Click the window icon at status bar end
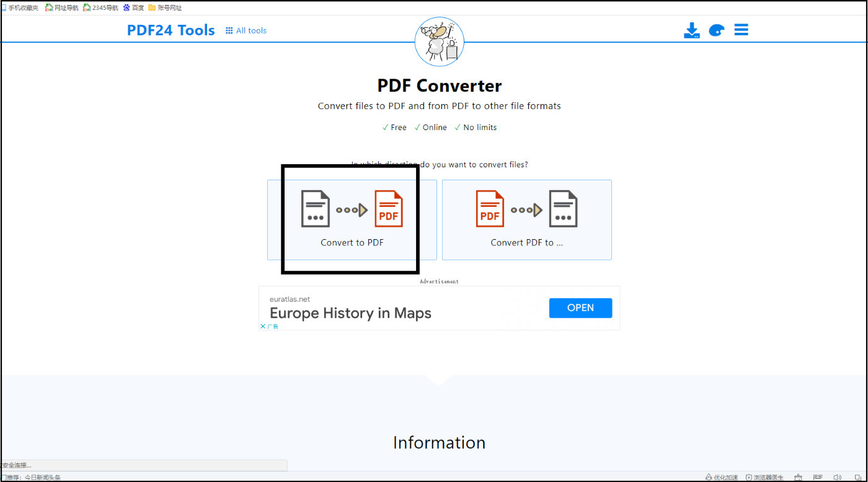Screen dimensions: 868x482 point(857,477)
